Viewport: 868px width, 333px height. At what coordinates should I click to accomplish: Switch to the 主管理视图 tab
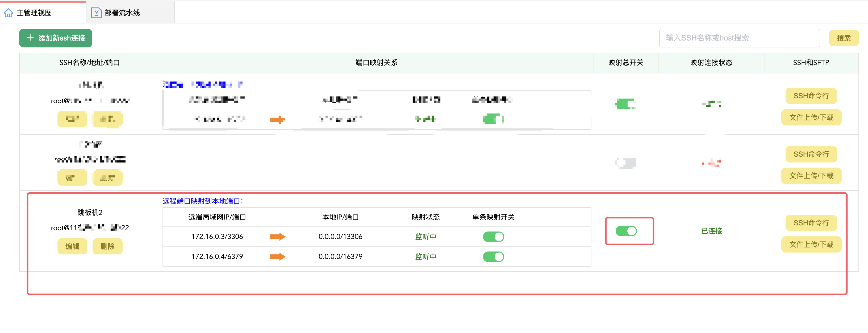[34, 13]
